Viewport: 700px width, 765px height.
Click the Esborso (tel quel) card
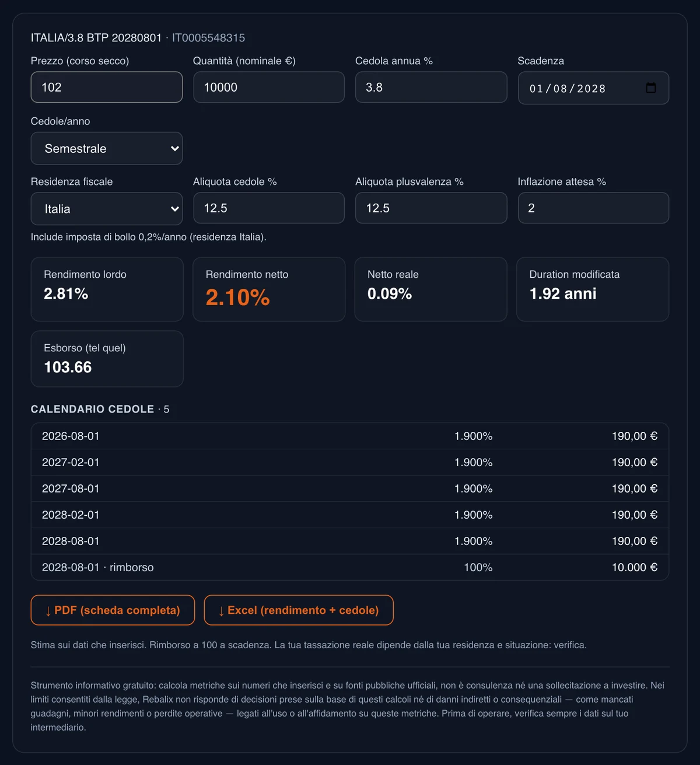(107, 359)
